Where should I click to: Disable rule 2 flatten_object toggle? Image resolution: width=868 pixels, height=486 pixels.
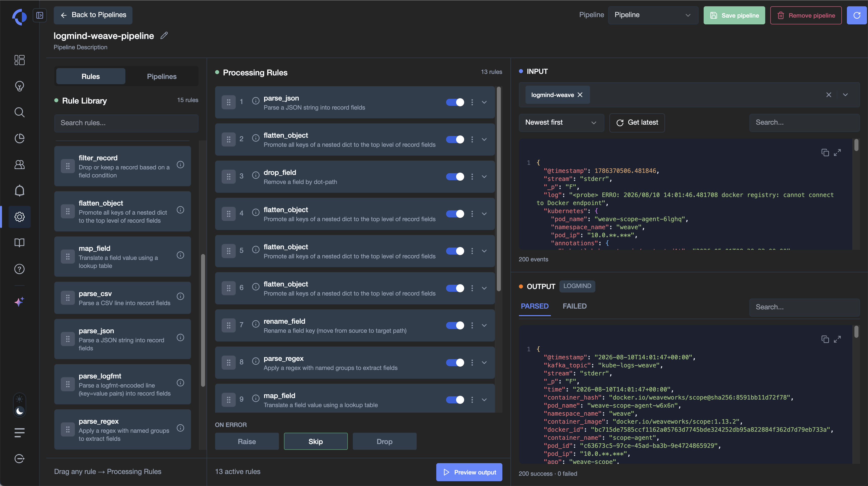point(455,139)
